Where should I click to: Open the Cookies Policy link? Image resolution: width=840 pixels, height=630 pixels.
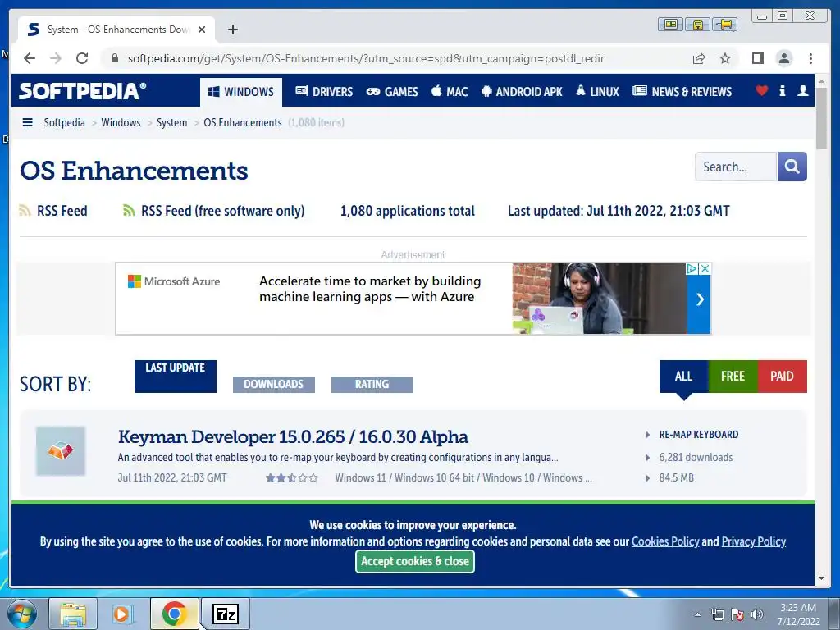665,541
